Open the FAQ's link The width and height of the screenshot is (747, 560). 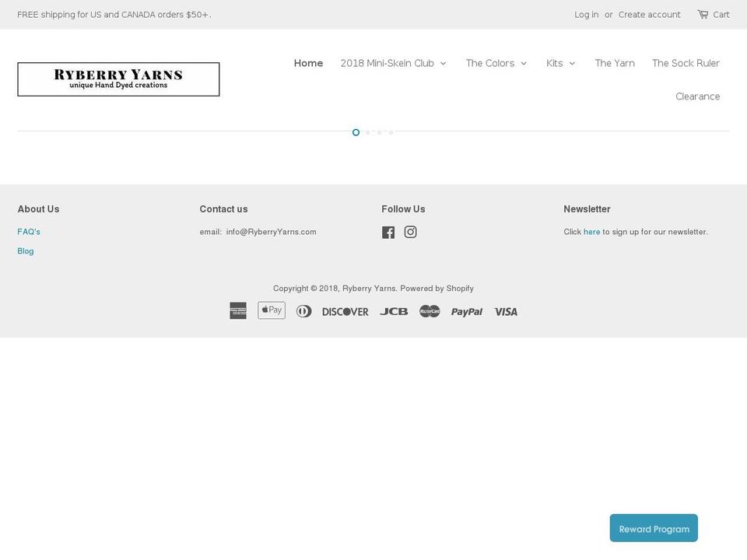[29, 232]
